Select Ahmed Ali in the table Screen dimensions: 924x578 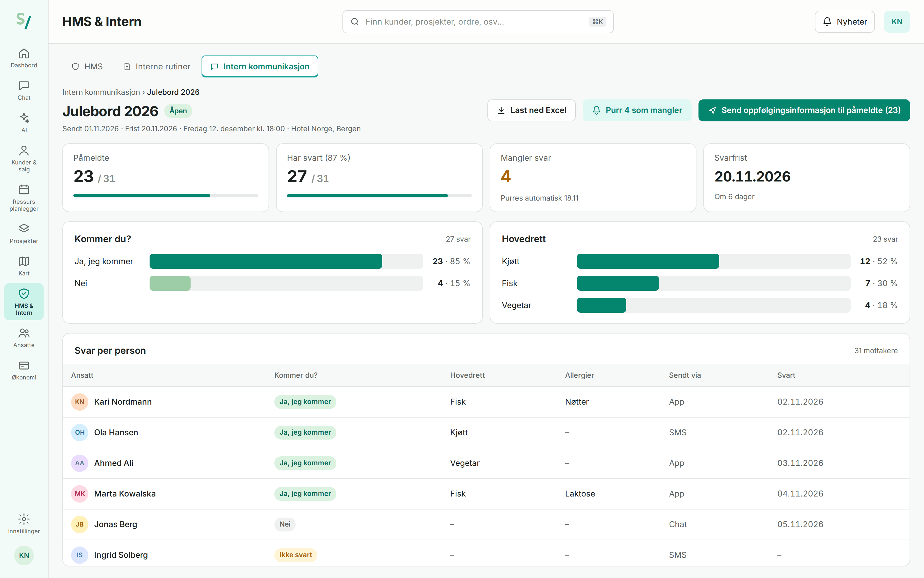[x=114, y=463]
